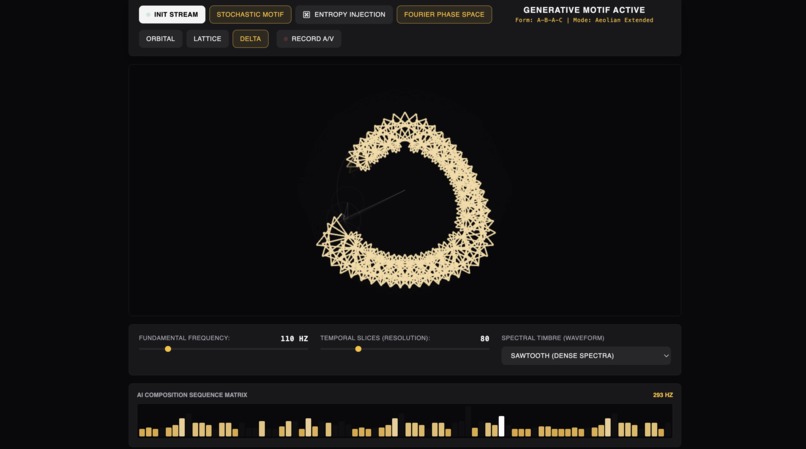Image resolution: width=806 pixels, height=449 pixels.
Task: Click the spiral visualization canvas
Action: coord(405,190)
